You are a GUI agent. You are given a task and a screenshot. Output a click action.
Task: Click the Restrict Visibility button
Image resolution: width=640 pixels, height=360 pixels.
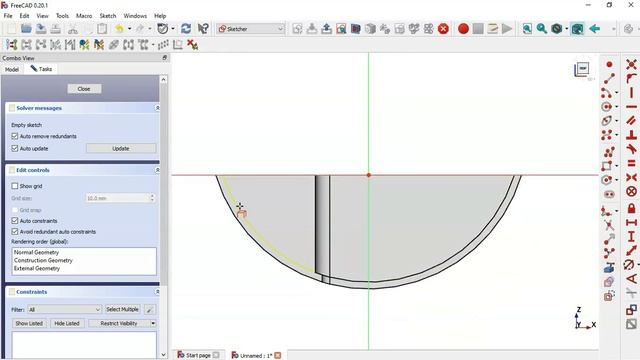(119, 323)
